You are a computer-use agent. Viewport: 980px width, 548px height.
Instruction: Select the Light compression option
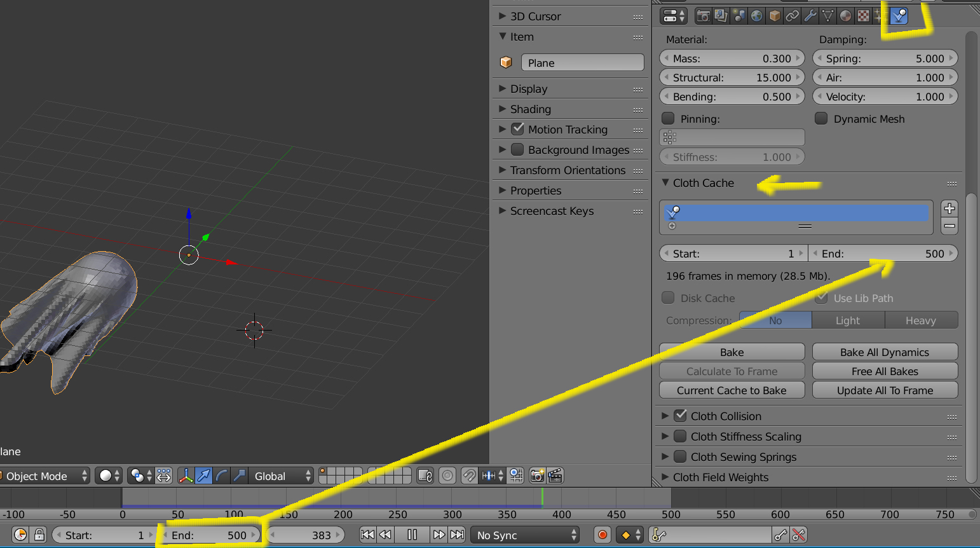(848, 320)
